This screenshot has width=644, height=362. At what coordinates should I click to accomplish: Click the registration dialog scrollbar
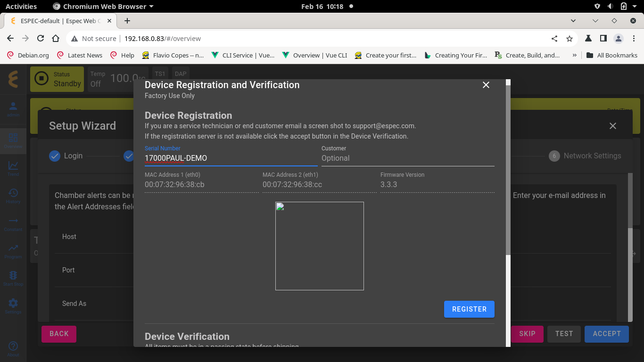(x=508, y=170)
